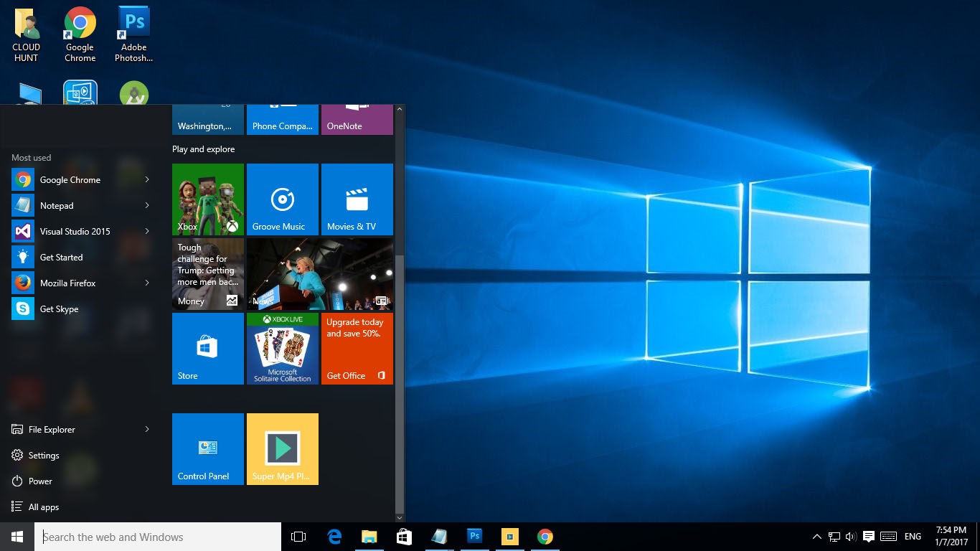Viewport: 980px width, 551px height.
Task: Click the Start menu scroll down arrow
Action: [400, 517]
